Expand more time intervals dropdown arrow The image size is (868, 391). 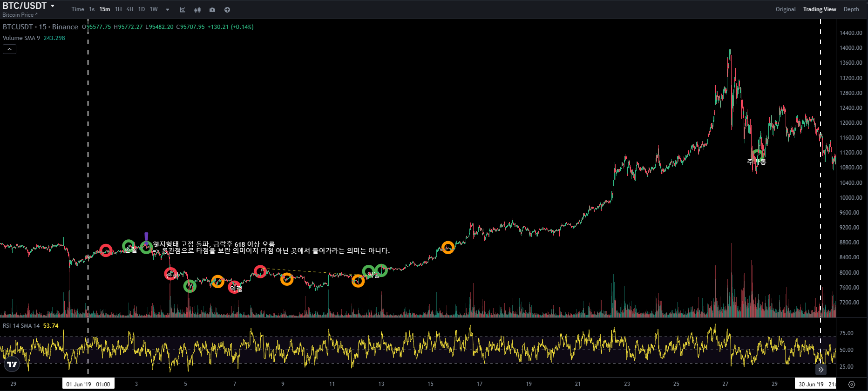click(x=168, y=10)
